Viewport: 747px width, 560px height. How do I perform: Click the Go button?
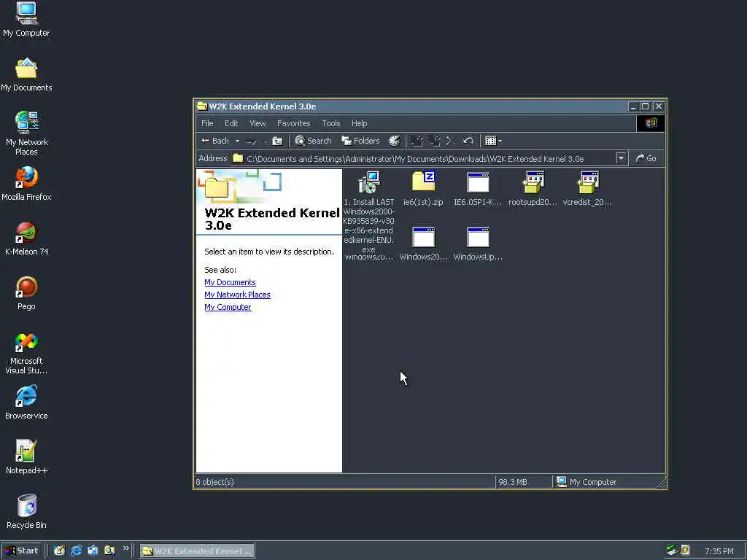click(x=646, y=158)
